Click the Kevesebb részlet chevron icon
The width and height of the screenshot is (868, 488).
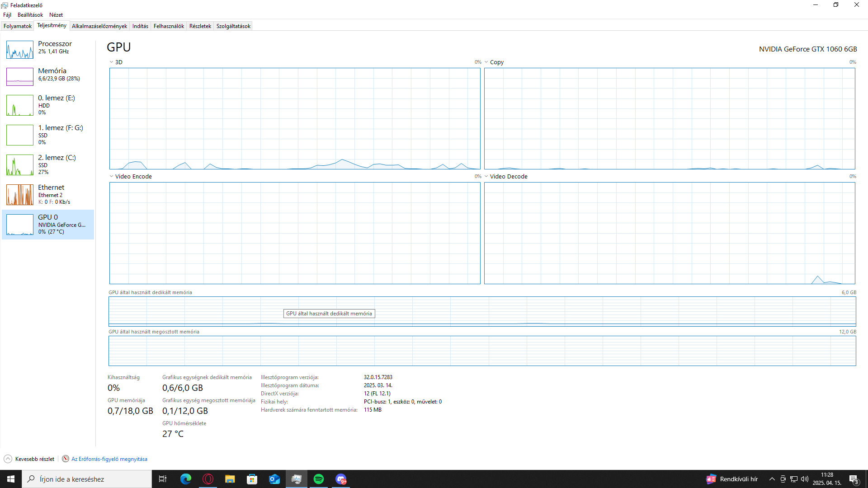coord(8,459)
